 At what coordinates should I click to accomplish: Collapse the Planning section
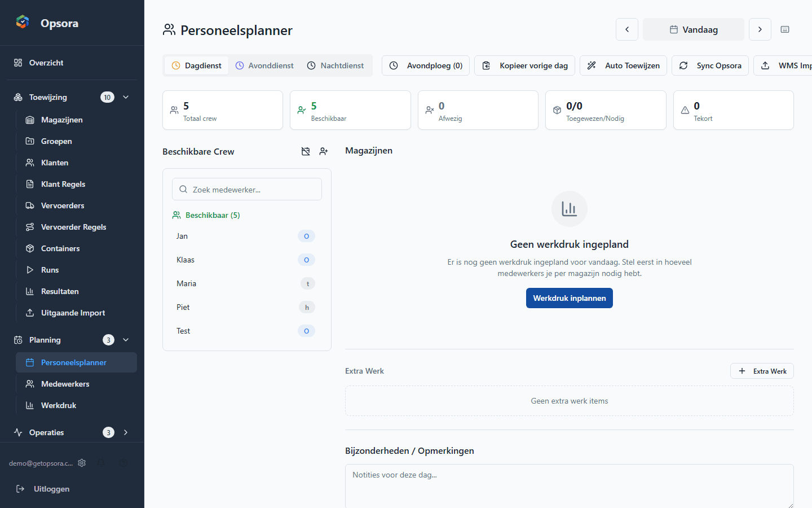pyautogui.click(x=125, y=340)
